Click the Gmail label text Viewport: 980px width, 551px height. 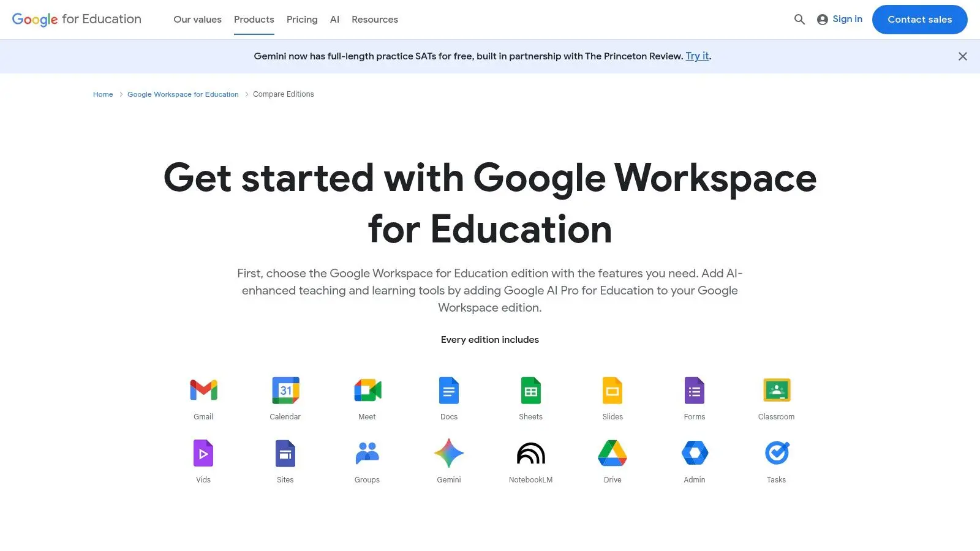203,417
